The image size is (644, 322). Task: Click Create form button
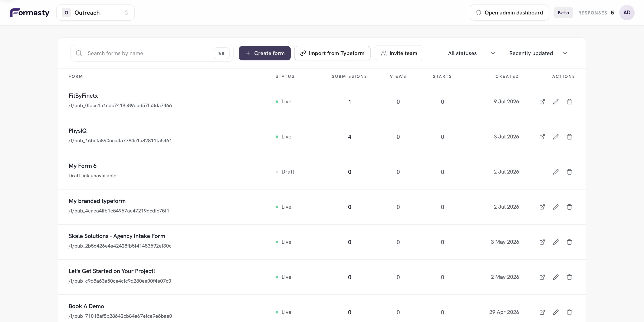tap(264, 53)
